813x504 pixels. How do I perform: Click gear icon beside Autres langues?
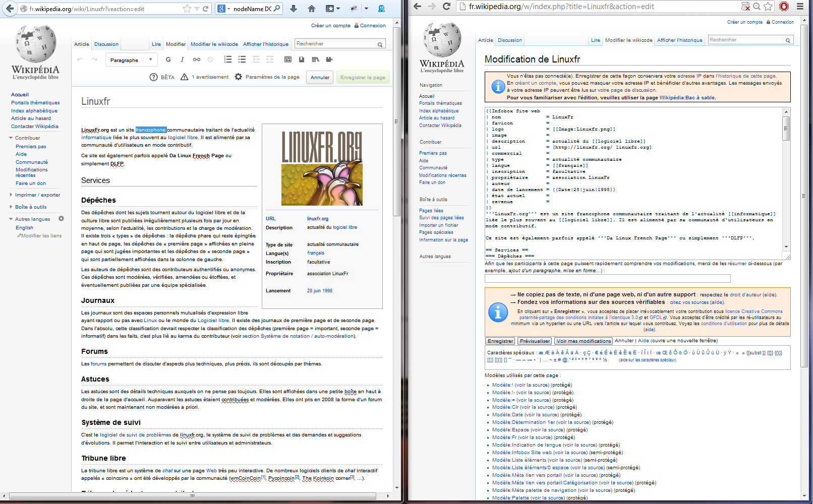tap(61, 219)
